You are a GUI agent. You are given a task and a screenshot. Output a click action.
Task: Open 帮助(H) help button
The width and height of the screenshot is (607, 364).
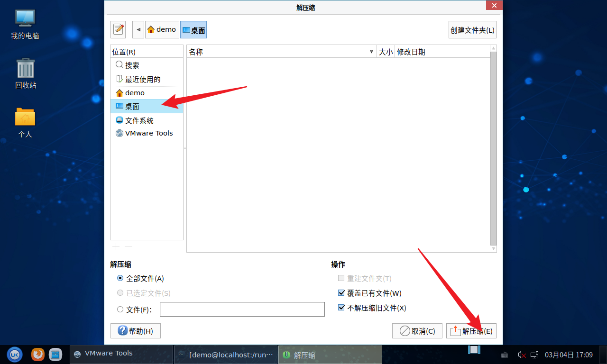click(136, 331)
